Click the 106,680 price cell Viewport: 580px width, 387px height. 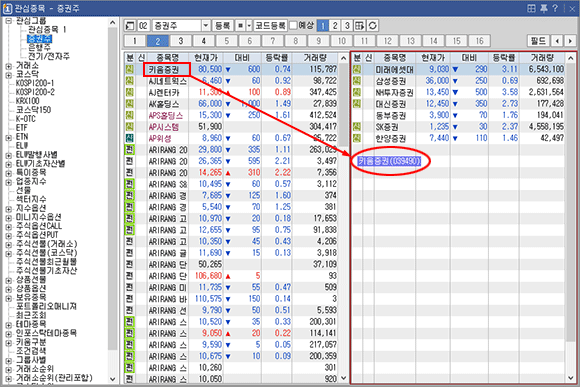pyautogui.click(x=209, y=276)
